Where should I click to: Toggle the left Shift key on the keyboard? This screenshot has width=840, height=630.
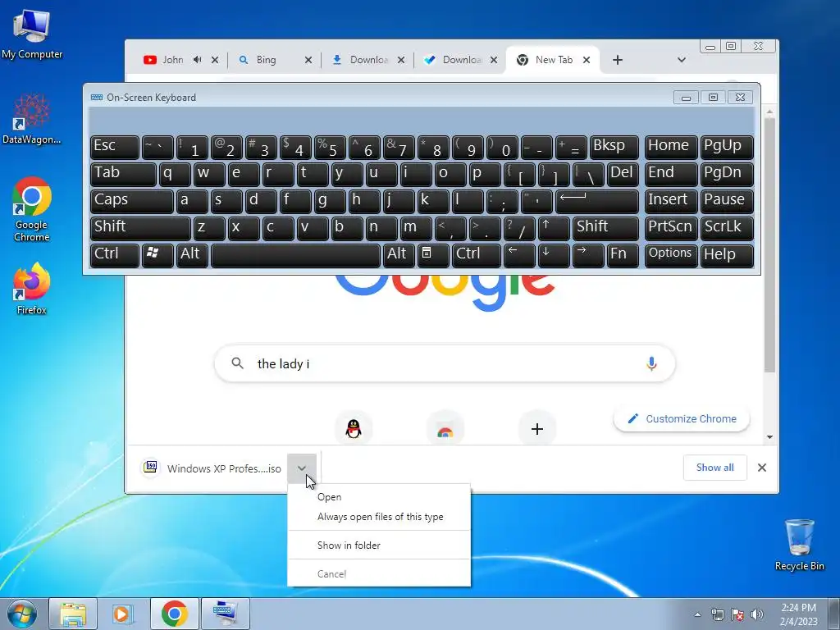pos(140,228)
